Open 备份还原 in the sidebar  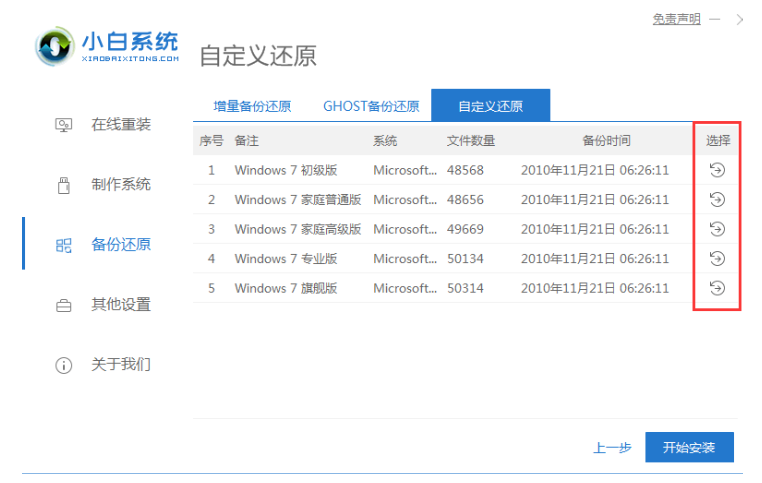(x=120, y=244)
